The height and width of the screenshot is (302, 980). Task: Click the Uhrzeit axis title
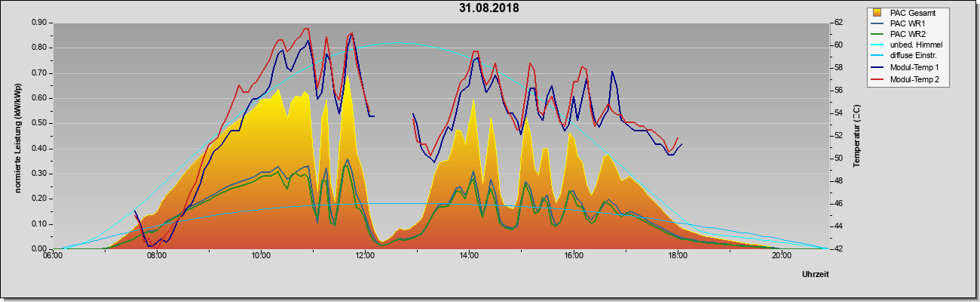816,274
